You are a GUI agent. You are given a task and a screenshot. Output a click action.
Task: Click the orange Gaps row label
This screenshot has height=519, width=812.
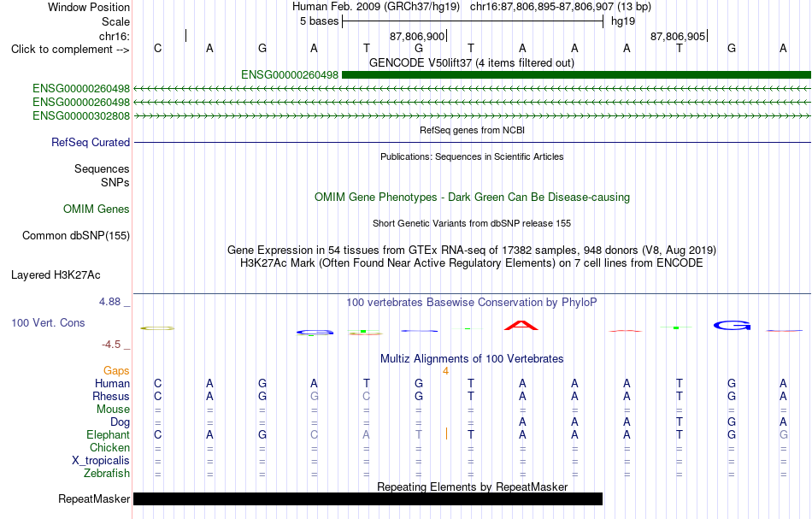pyautogui.click(x=116, y=371)
